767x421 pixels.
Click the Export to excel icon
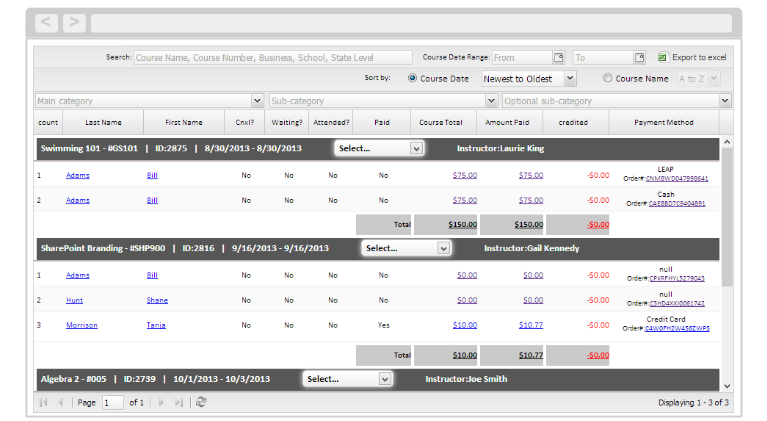point(662,57)
